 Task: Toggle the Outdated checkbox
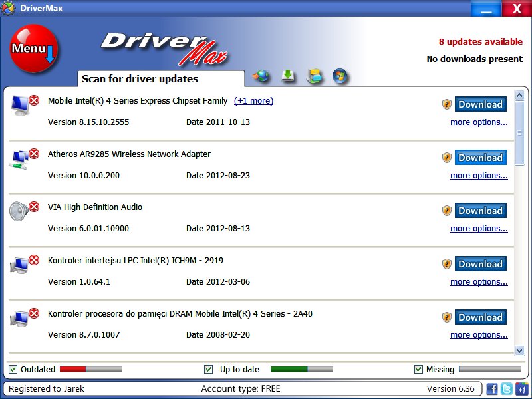pos(13,370)
